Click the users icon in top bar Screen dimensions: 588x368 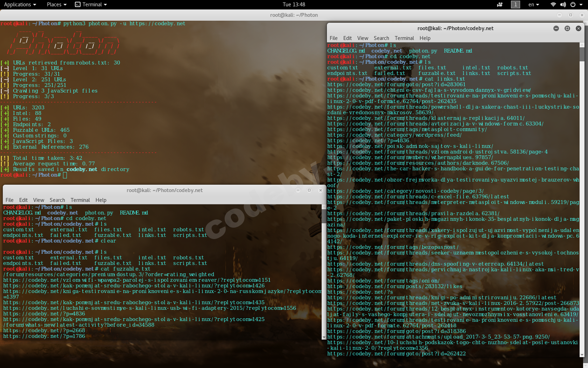[500, 5]
